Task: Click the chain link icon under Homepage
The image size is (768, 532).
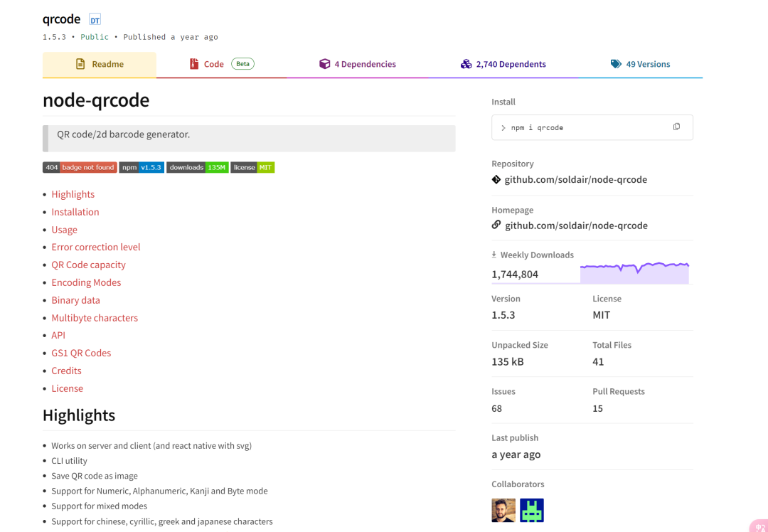Action: point(496,225)
